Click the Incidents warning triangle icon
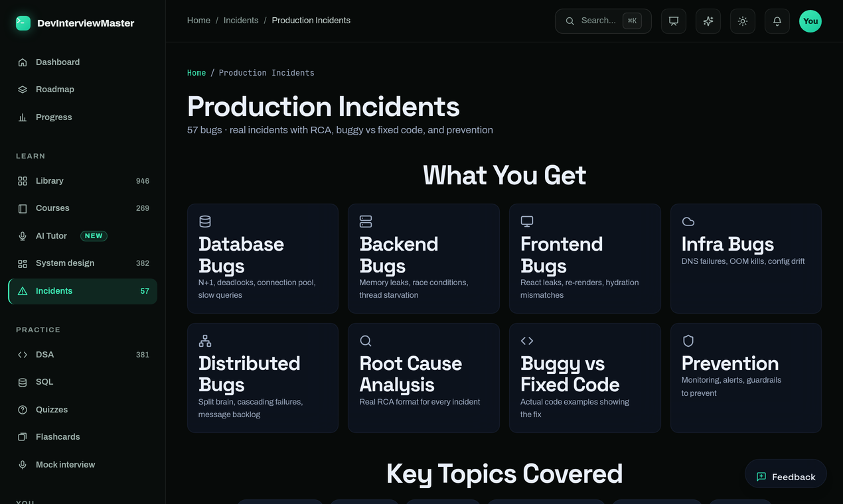Viewport: 843px width, 504px height. 23,291
